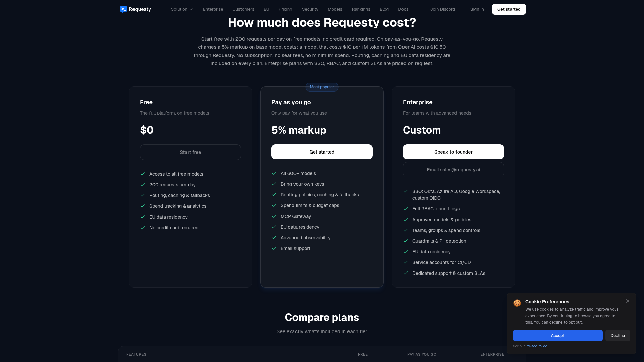Click the checkmark beside Email support
The width and height of the screenshot is (644, 362).
click(274, 248)
